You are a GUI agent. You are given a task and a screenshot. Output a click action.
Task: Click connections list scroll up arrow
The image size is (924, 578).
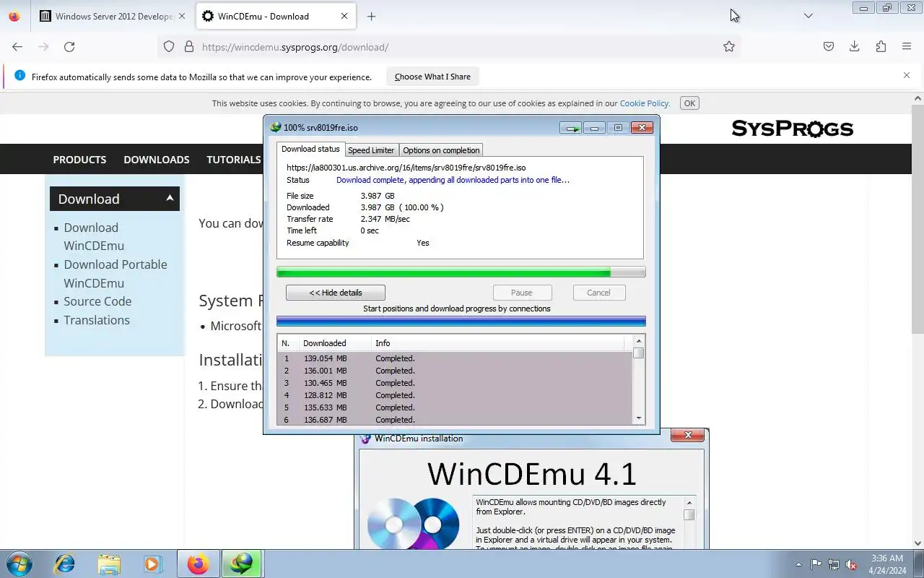[x=638, y=341]
